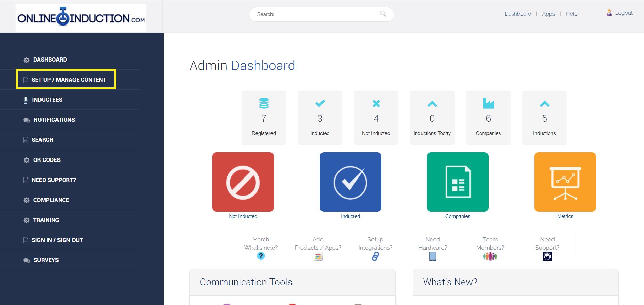Click the Add Products / Apps grid icon
644x305 pixels.
318,257
